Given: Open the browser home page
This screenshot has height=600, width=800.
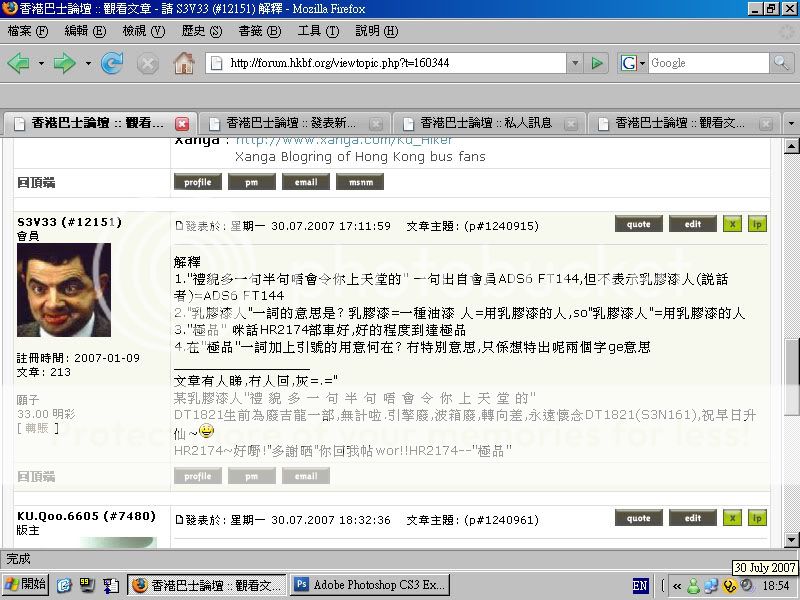Looking at the screenshot, I should 184,63.
